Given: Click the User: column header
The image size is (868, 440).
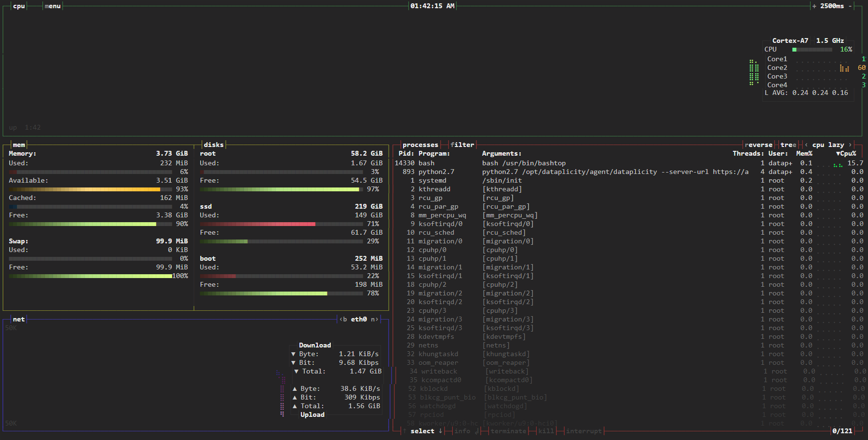Looking at the screenshot, I should tap(778, 154).
